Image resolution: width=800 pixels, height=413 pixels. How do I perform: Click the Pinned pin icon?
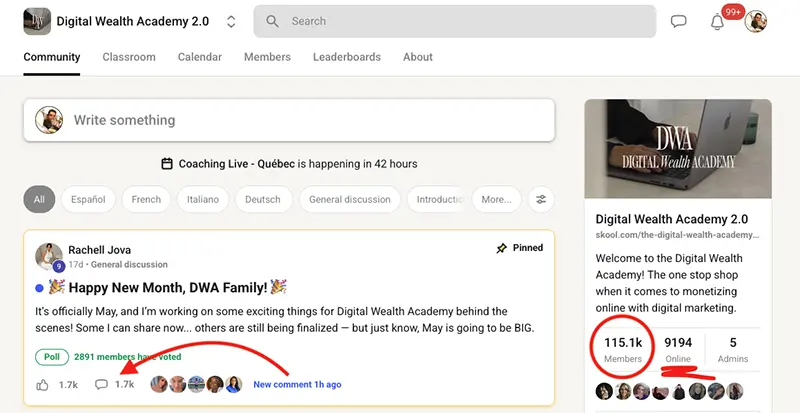click(x=502, y=248)
